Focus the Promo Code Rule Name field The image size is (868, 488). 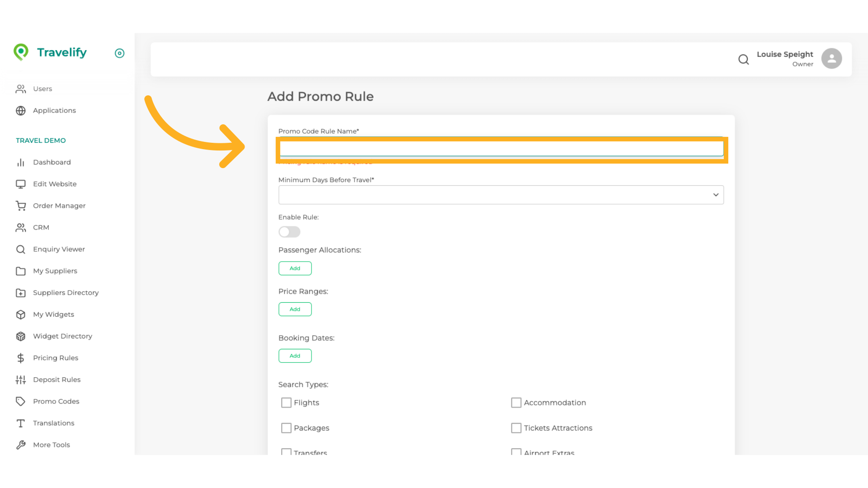(501, 149)
